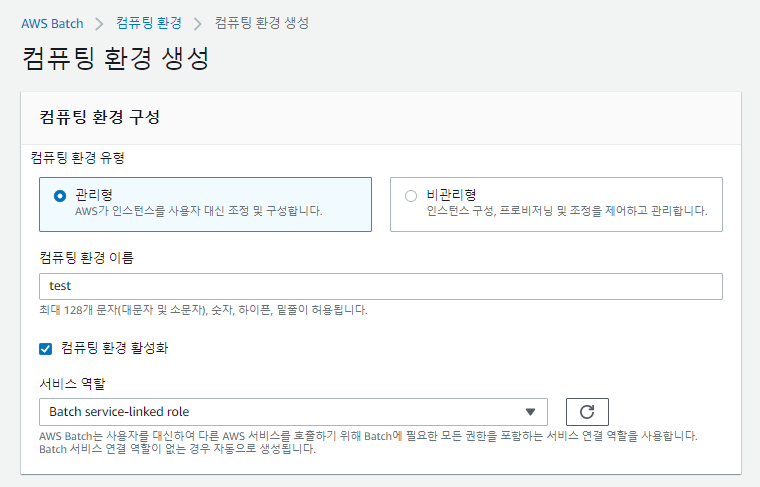Focus the 컴퓨팅 환경 이름 text field
The image size is (760, 487).
pyautogui.click(x=380, y=287)
